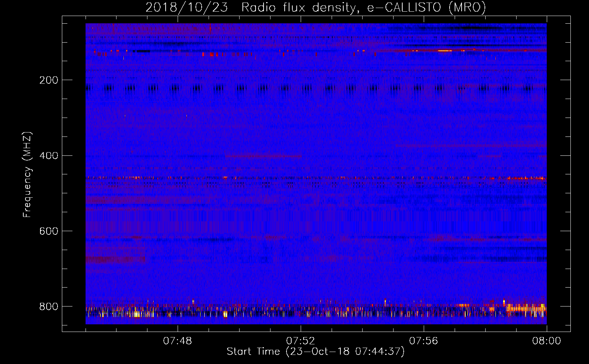Click the 08:00 time tick label
Image resolution: width=589 pixels, height=364 pixels.
(546, 341)
